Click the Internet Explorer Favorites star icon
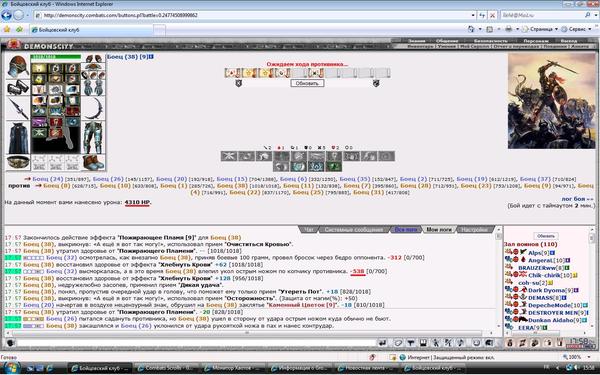 (7, 29)
